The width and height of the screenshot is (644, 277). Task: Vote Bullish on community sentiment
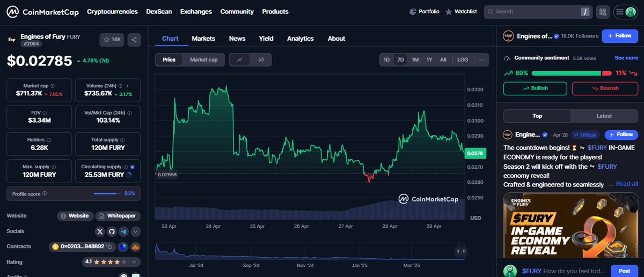pos(535,88)
